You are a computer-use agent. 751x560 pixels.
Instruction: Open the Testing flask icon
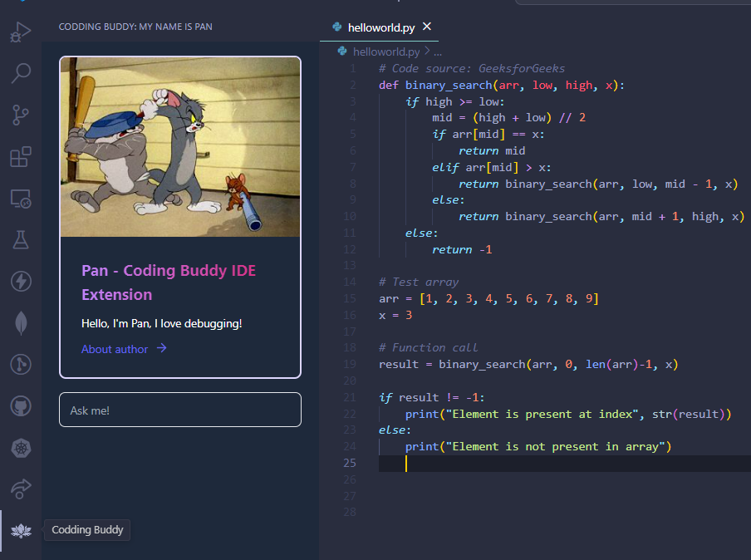click(21, 239)
